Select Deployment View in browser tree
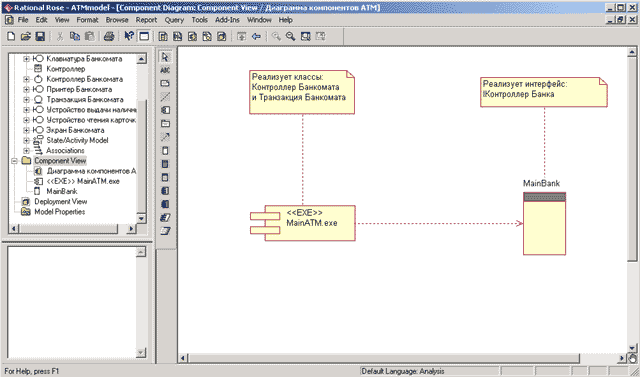 click(60, 202)
